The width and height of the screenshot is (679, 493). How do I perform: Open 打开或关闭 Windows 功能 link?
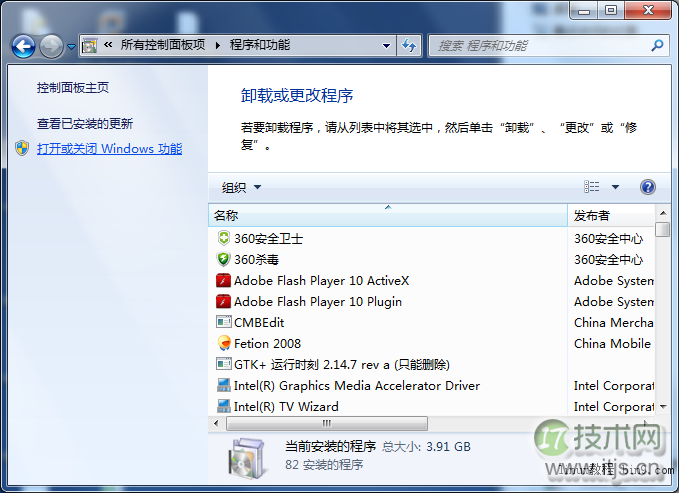pyautogui.click(x=110, y=149)
